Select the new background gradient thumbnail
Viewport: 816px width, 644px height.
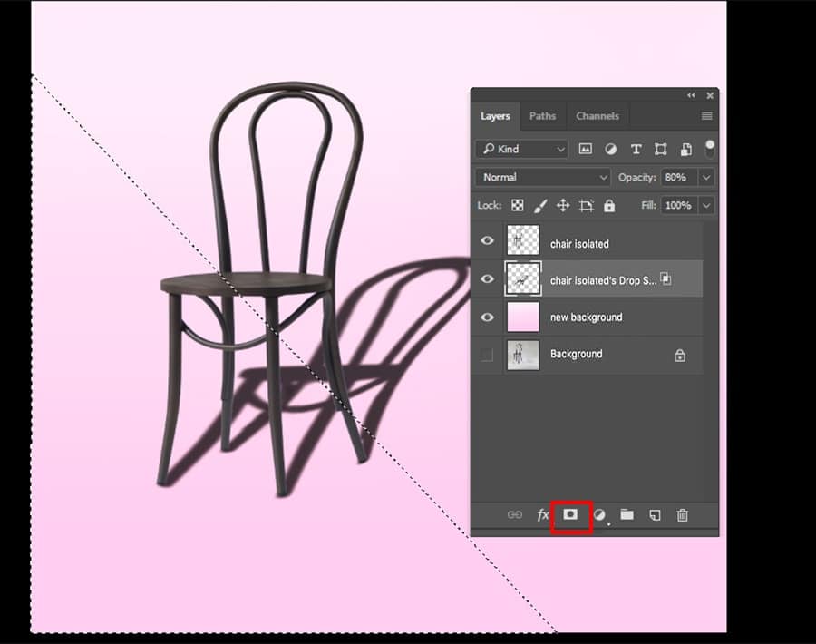[523, 317]
